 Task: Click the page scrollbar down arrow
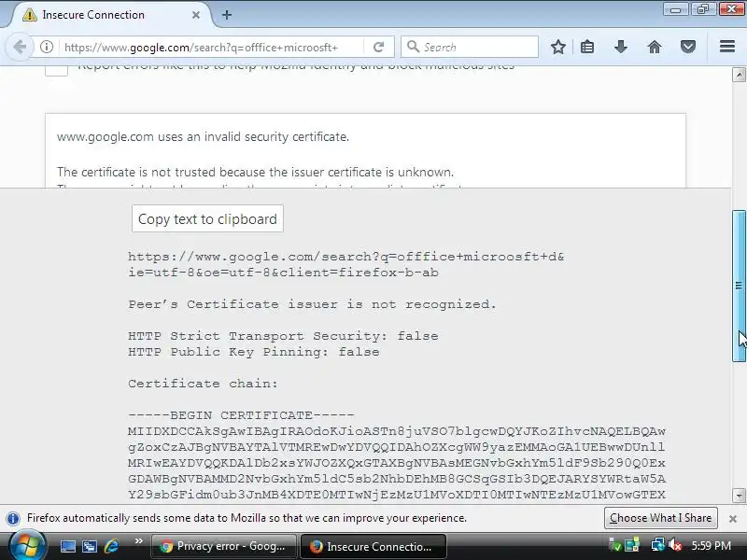pyautogui.click(x=739, y=496)
